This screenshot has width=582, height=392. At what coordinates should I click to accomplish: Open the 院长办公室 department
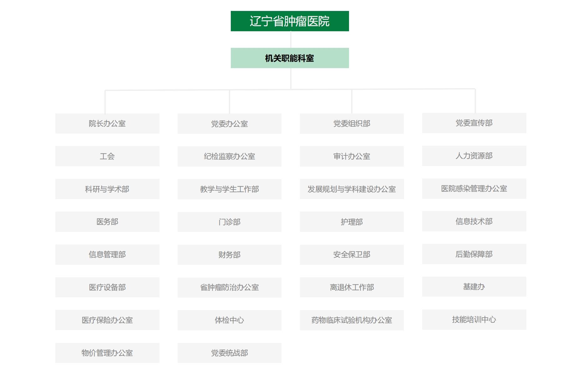point(107,123)
